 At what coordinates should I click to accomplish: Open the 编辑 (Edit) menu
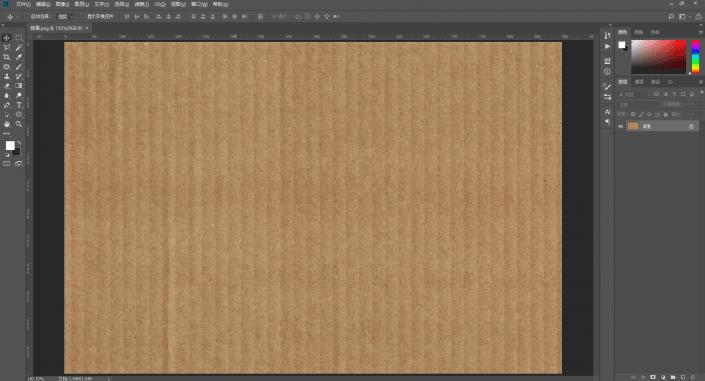pos(43,4)
